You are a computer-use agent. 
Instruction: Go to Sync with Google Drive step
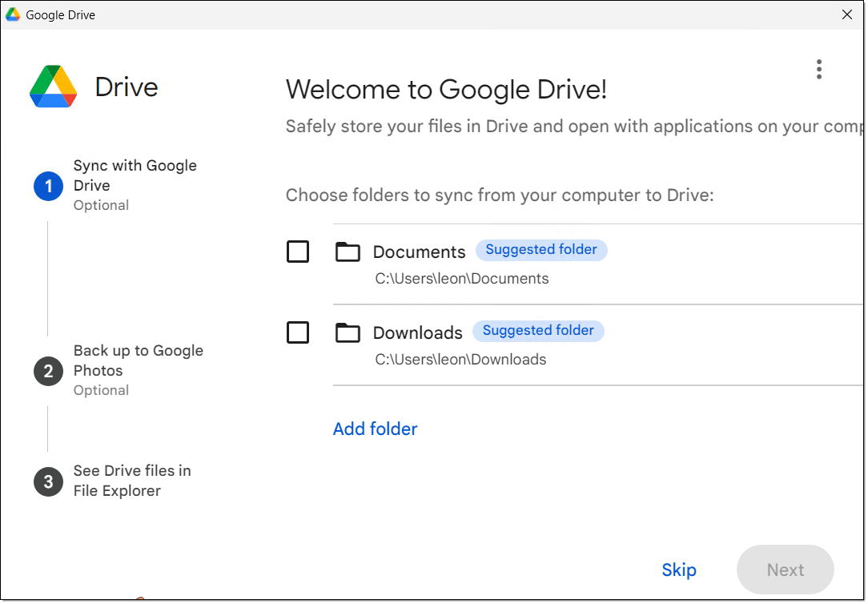(135, 175)
